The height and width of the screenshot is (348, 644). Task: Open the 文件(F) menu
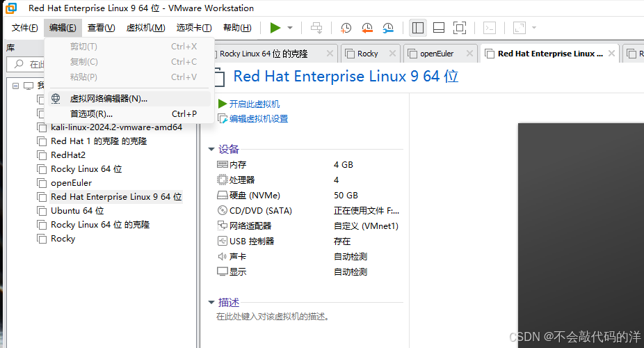click(24, 28)
